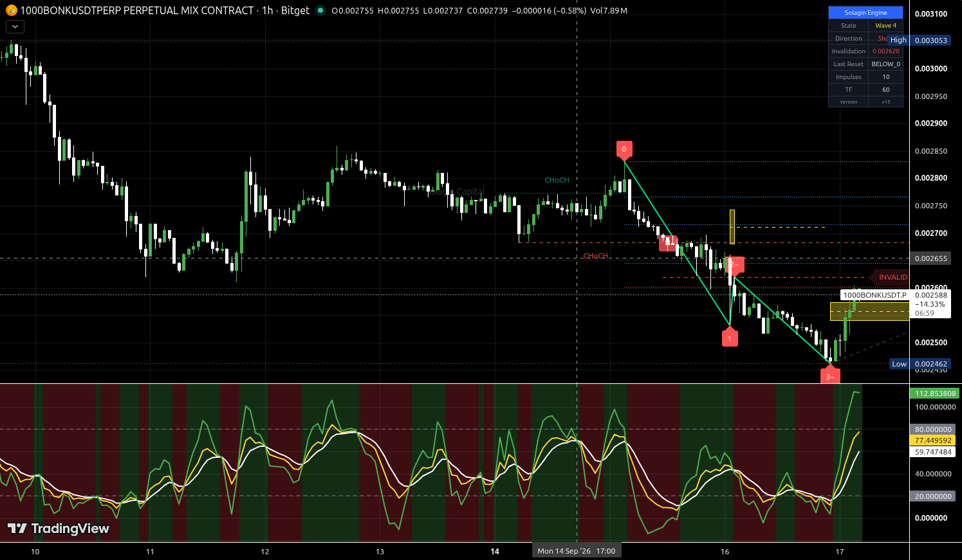Viewport: 962px width, 560px height.
Task: Click the Impulses value 10
Action: point(885,77)
